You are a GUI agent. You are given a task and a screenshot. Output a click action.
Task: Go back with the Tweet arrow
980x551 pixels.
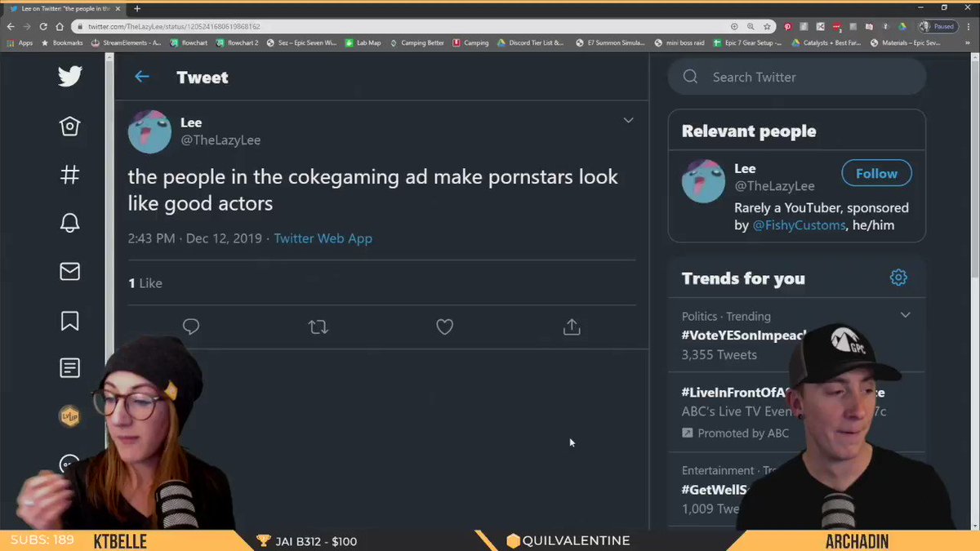(142, 77)
